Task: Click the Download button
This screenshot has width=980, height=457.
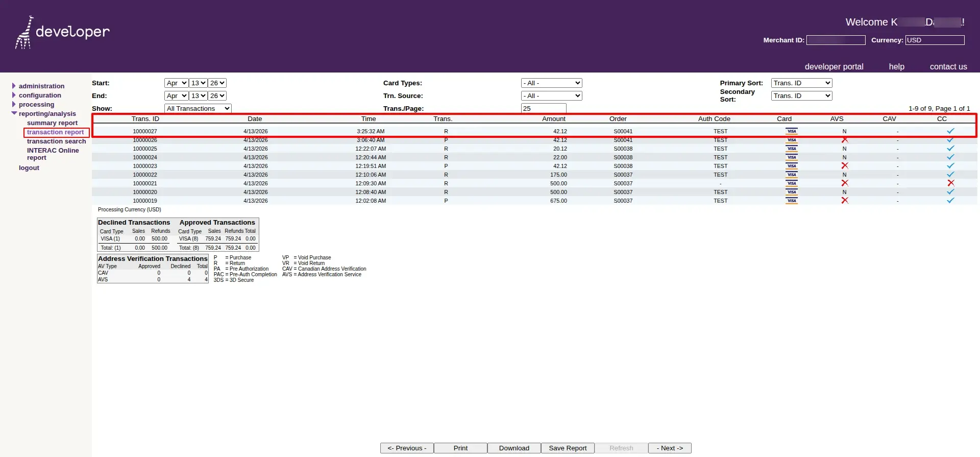Action: point(514,448)
